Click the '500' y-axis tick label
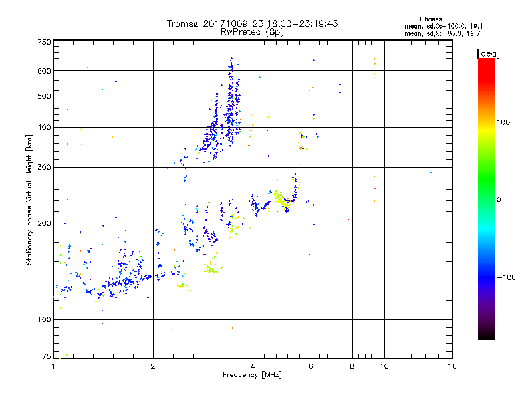This screenshot has width=532, height=399. (44, 96)
